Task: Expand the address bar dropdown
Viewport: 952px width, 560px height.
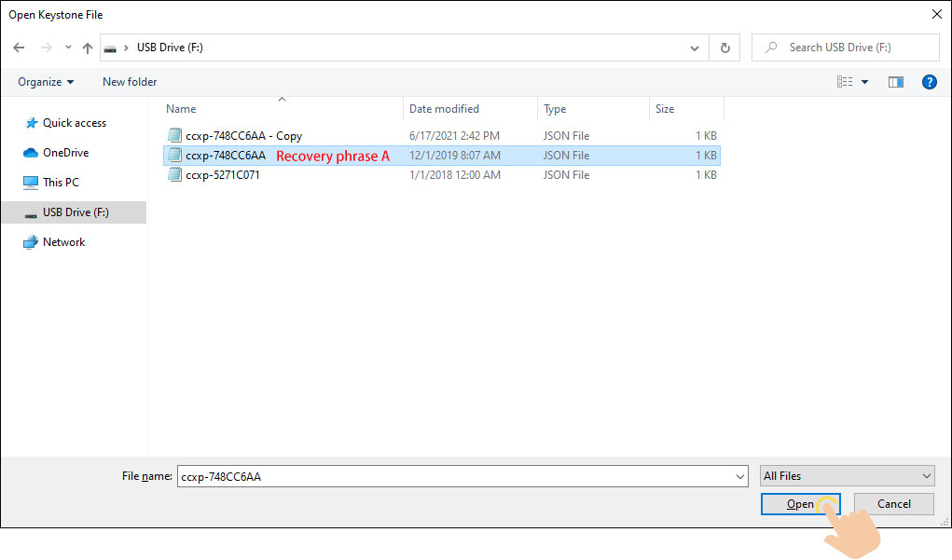Action: tap(694, 48)
